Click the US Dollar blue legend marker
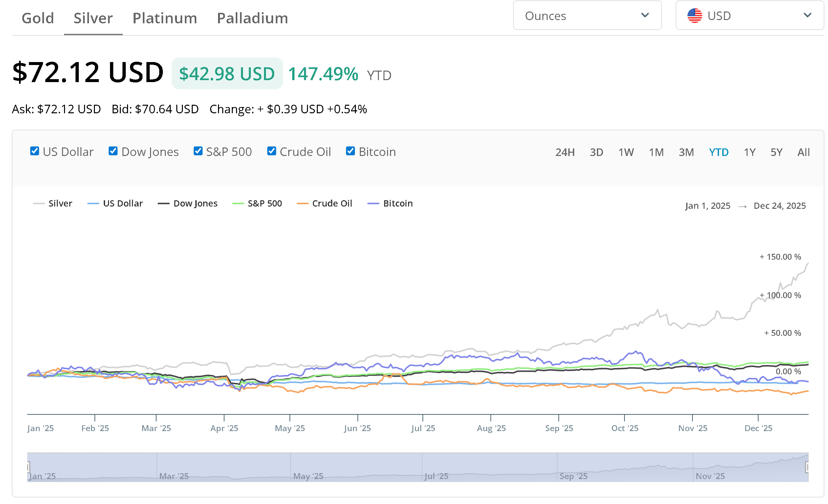This screenshot has width=828, height=504. 93,204
